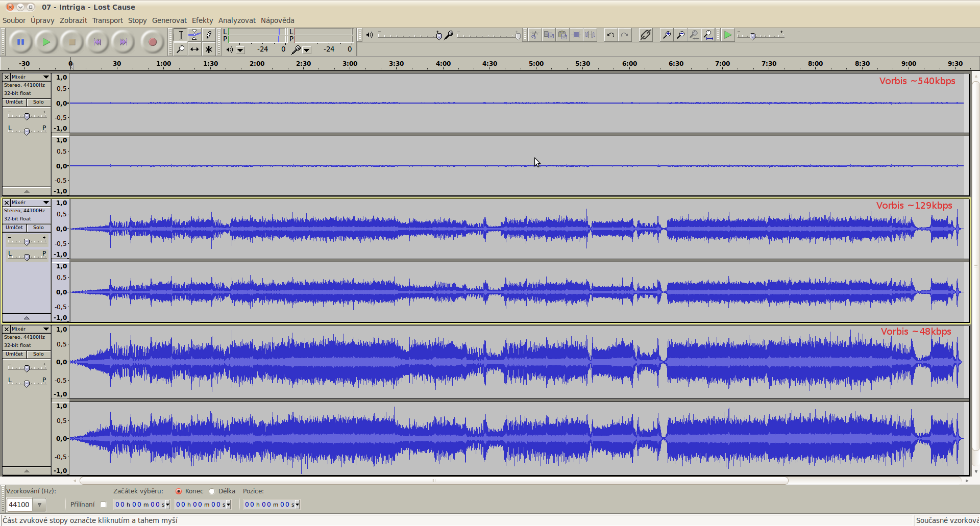This screenshot has width=980, height=526.
Task: Open the Mixér menu of the ~129kbps track
Action: click(30, 203)
